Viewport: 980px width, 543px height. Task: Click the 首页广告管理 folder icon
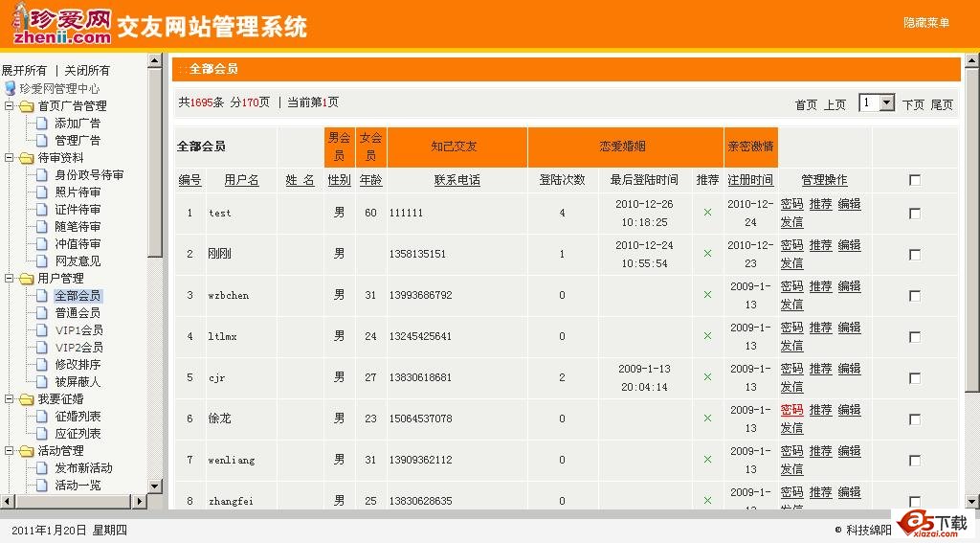[x=26, y=105]
